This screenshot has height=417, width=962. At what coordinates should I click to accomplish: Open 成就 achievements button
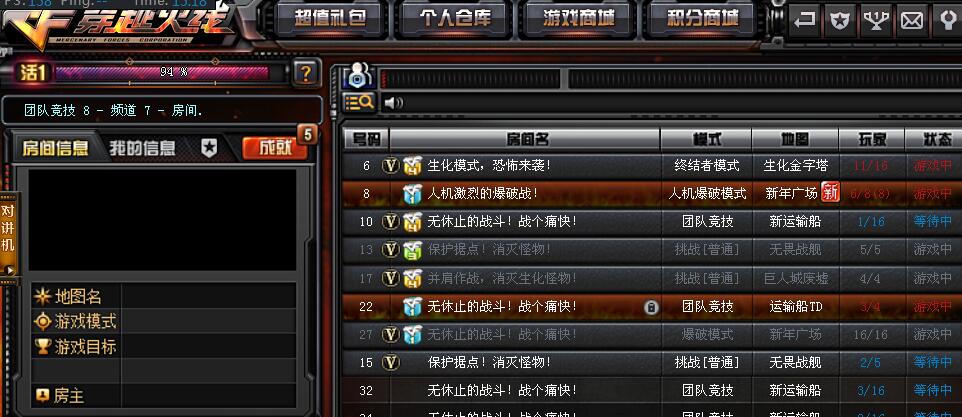point(275,148)
